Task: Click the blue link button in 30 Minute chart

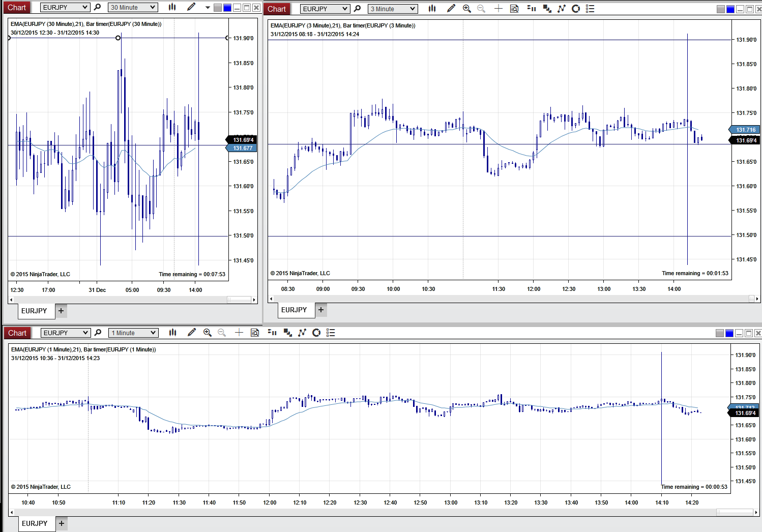Action: (x=227, y=8)
